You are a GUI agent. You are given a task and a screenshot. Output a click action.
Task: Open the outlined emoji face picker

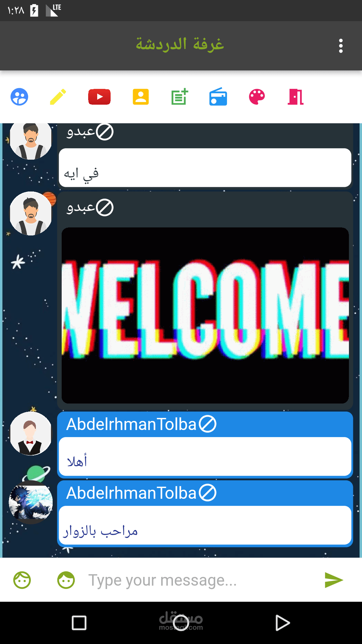22,580
